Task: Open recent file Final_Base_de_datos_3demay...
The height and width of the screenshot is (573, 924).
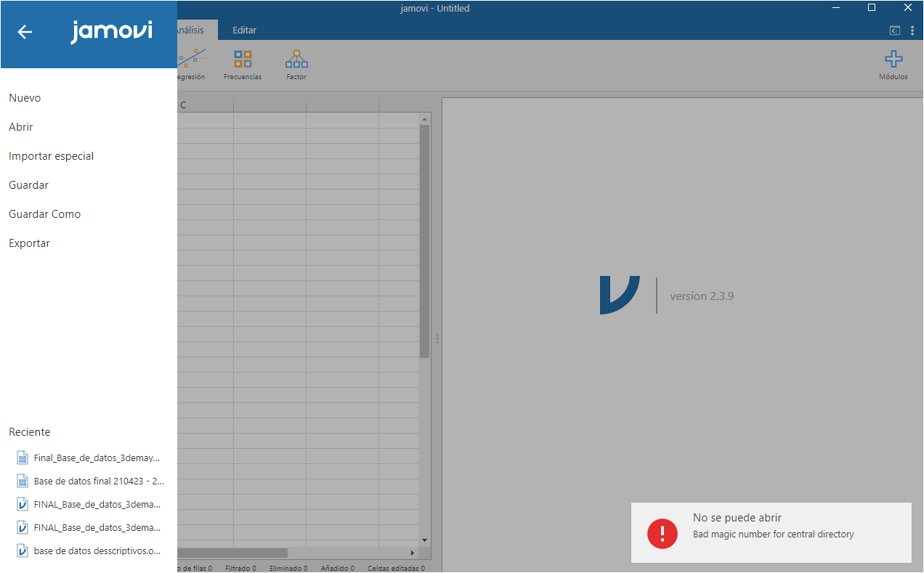Action: 89,458
